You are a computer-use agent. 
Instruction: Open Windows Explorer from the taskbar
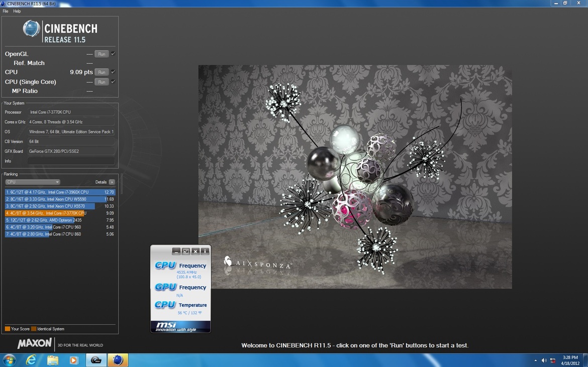[52, 360]
